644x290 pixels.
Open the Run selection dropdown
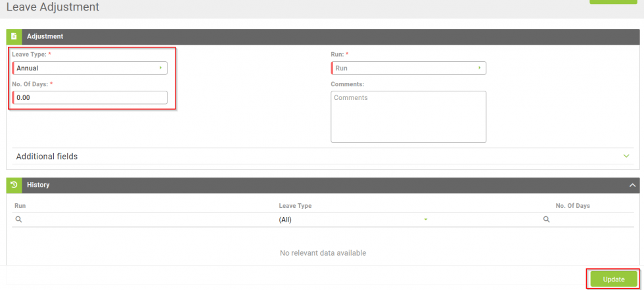408,68
